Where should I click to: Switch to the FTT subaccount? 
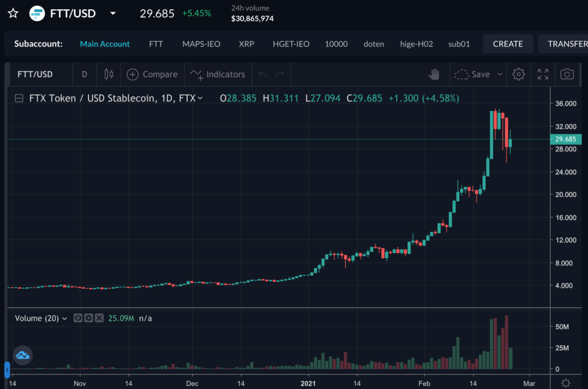coord(156,44)
